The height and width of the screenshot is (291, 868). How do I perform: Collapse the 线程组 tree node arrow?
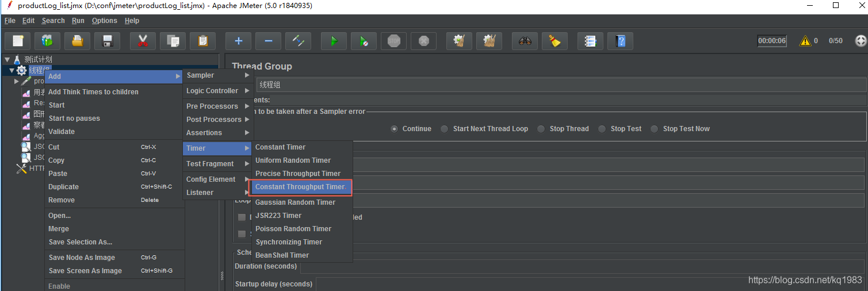[x=12, y=70]
